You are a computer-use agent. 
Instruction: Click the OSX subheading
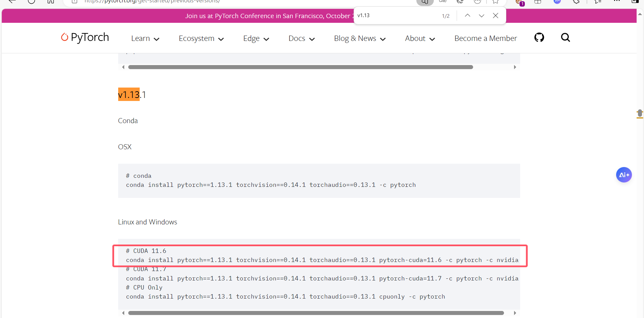tap(125, 147)
